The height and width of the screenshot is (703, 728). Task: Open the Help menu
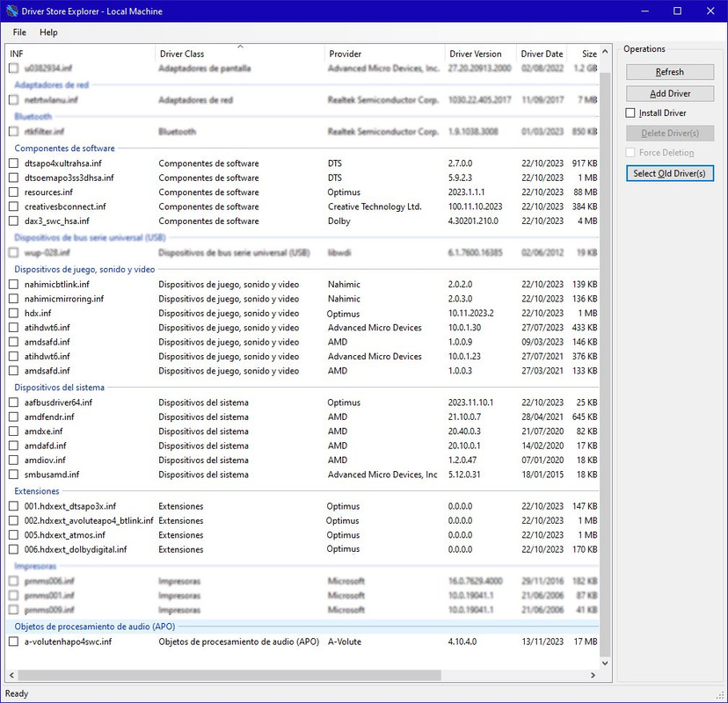48,32
